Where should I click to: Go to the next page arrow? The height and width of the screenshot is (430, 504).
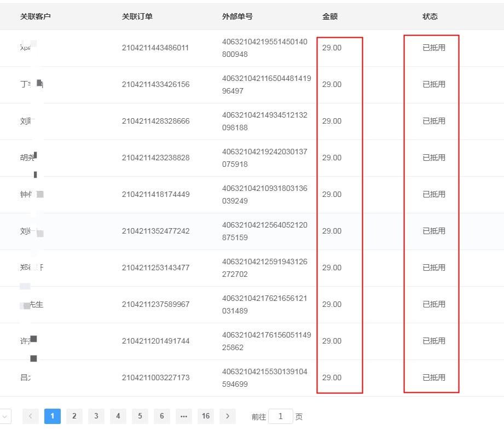228,416
